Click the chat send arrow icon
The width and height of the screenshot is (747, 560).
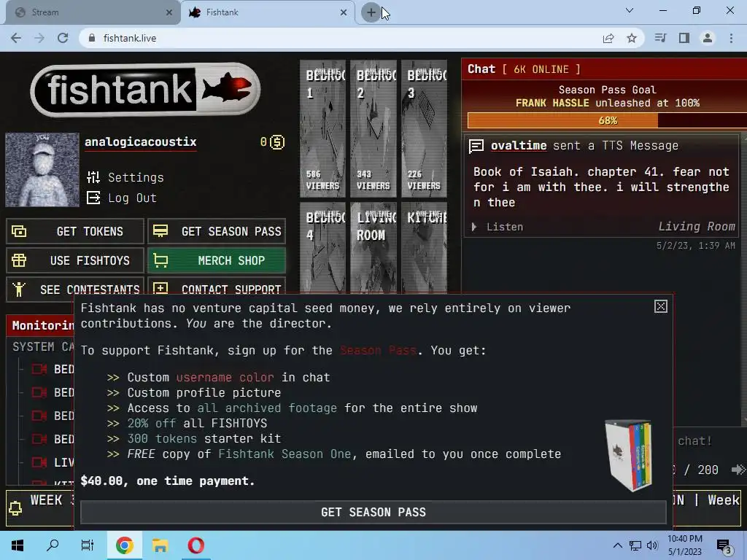coord(738,470)
